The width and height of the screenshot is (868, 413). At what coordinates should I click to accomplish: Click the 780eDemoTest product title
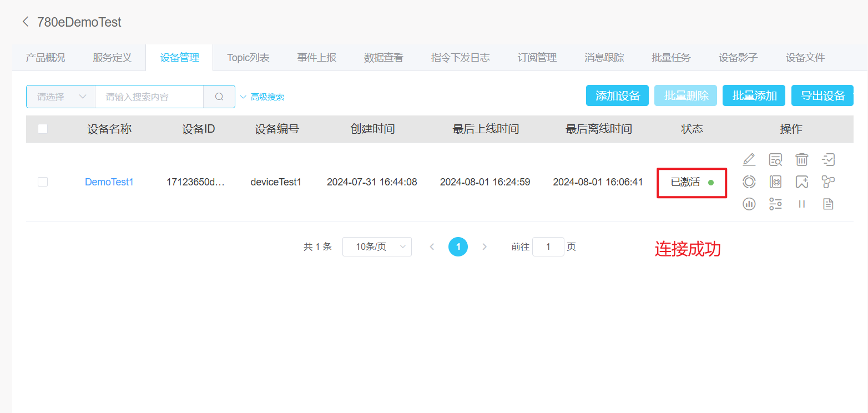[79, 22]
